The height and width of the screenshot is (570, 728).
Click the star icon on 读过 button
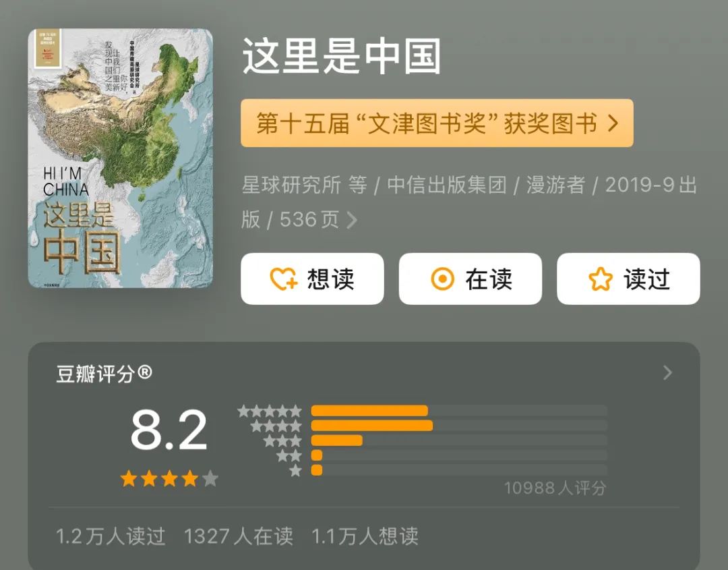tap(599, 279)
